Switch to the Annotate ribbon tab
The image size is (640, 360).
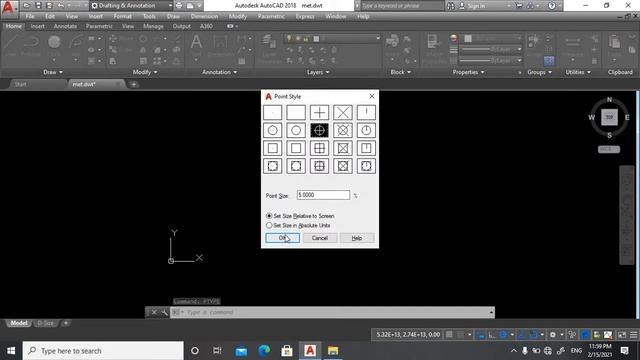65,26
